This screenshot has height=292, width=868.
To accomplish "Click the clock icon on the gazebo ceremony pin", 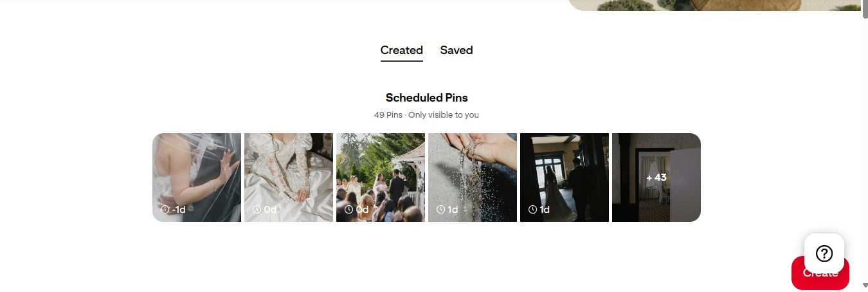I will click(348, 210).
